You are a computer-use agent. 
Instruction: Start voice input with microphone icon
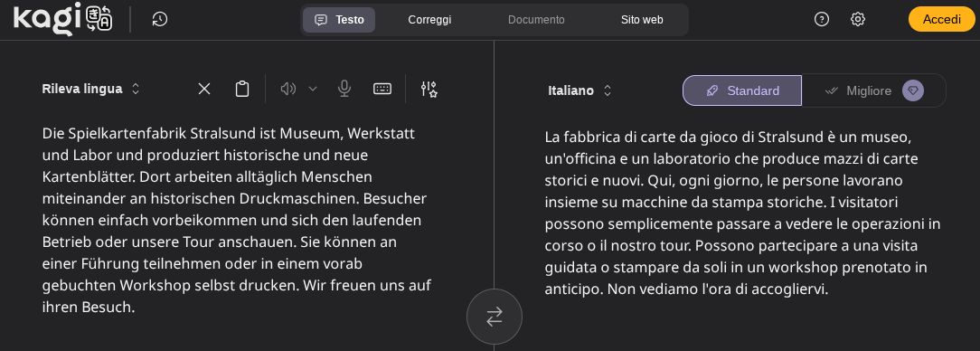click(344, 89)
